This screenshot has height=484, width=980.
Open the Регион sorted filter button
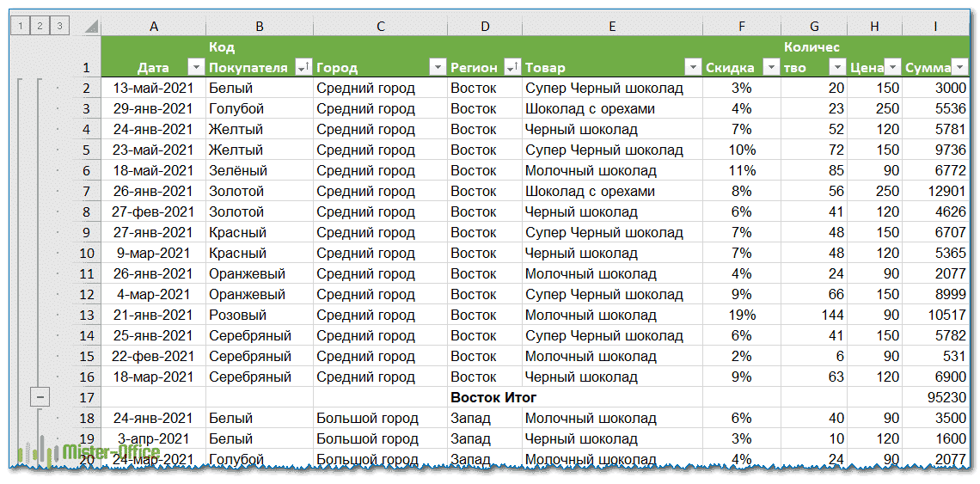(512, 68)
